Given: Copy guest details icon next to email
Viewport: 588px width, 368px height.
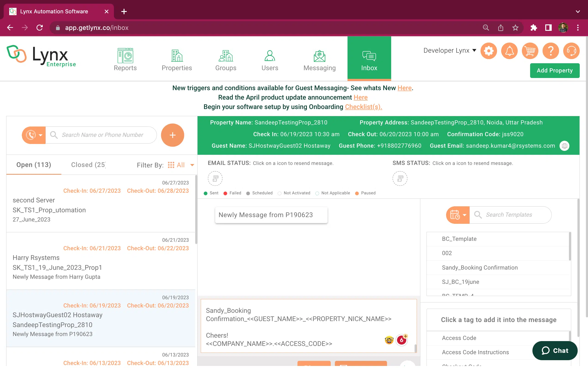Looking at the screenshot, I should 564,146.
